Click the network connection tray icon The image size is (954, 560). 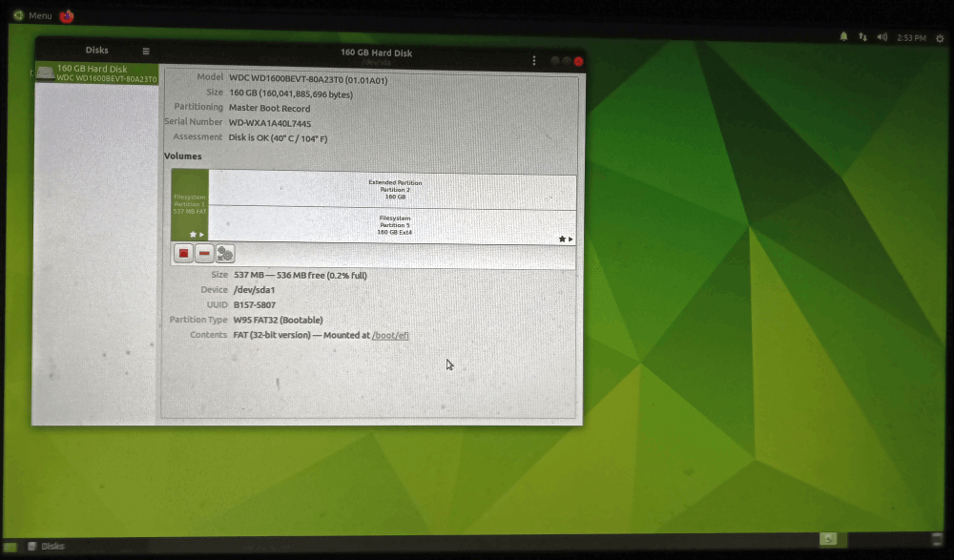click(x=862, y=37)
